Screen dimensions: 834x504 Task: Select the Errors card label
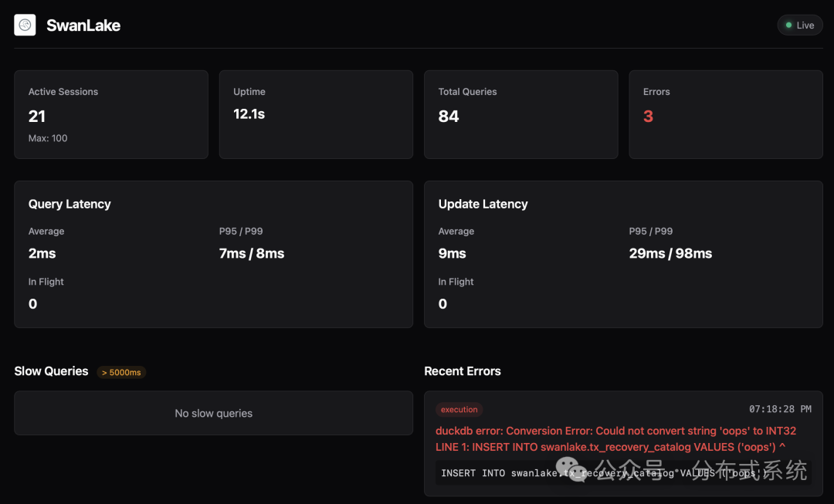click(656, 91)
